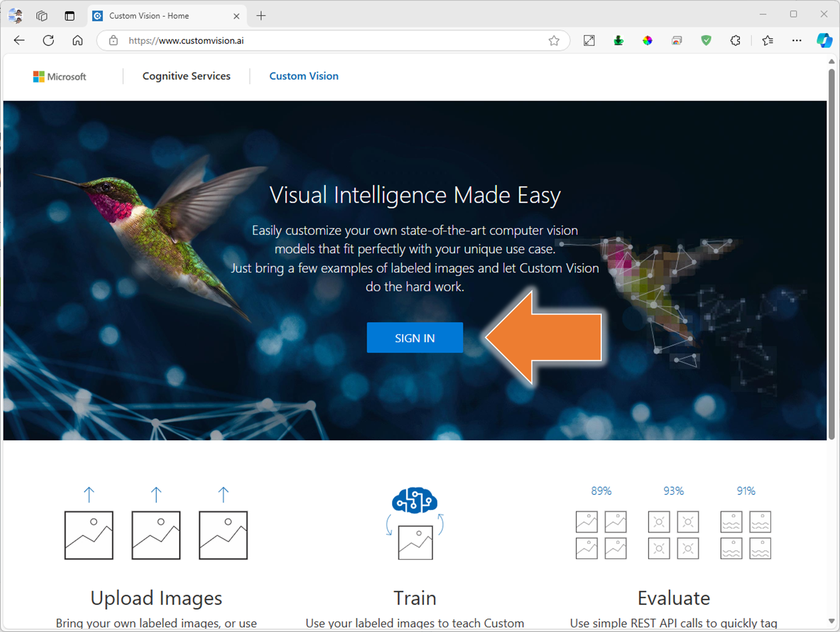Click the scrollbar up arrow
840x632 pixels.
click(x=832, y=61)
